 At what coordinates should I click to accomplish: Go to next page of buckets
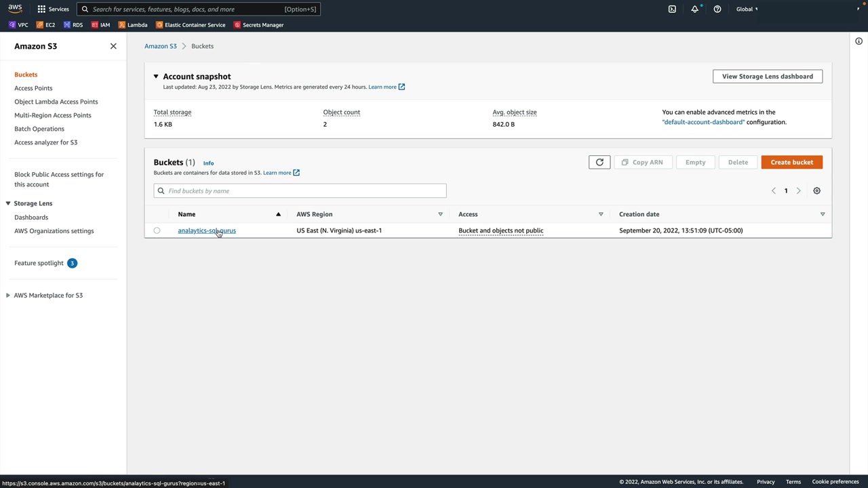coord(798,190)
